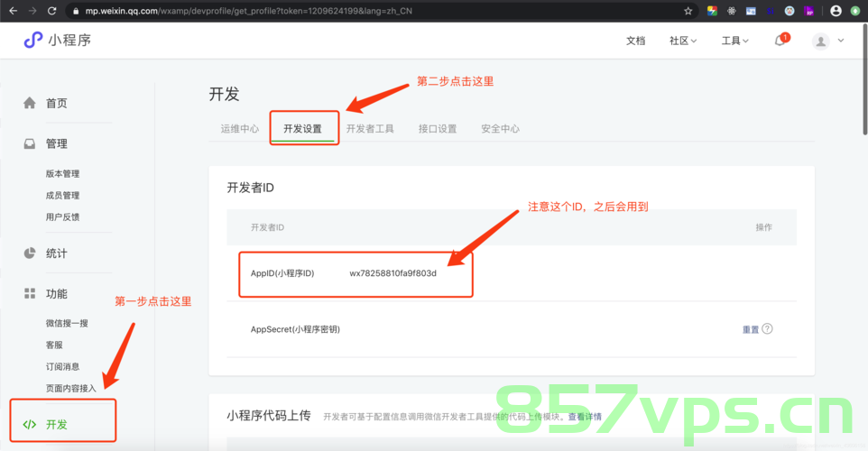Click the user avatar in header
Viewport: 868px width, 451px height.
[820, 41]
